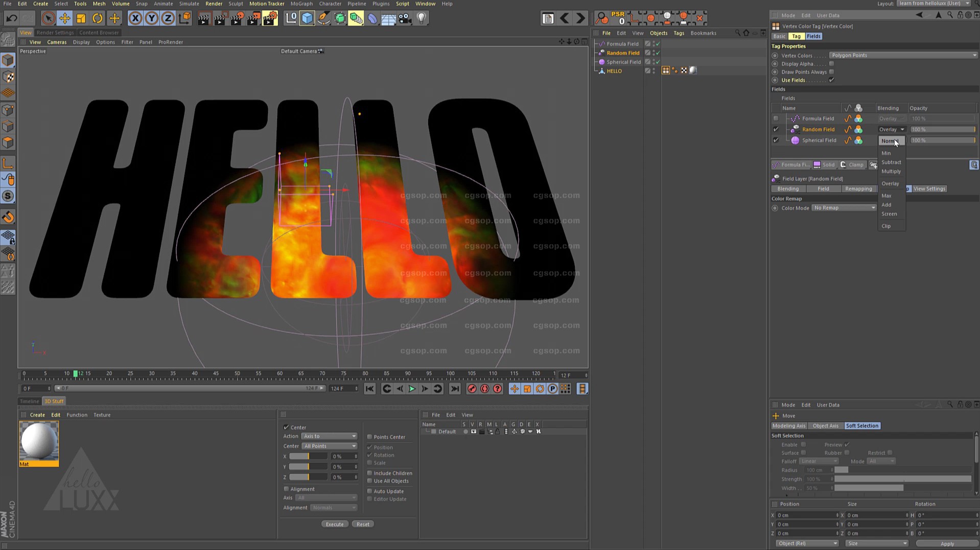Toggle the Autokeying icon
Viewport: 980px width, 550px height.
click(x=484, y=389)
